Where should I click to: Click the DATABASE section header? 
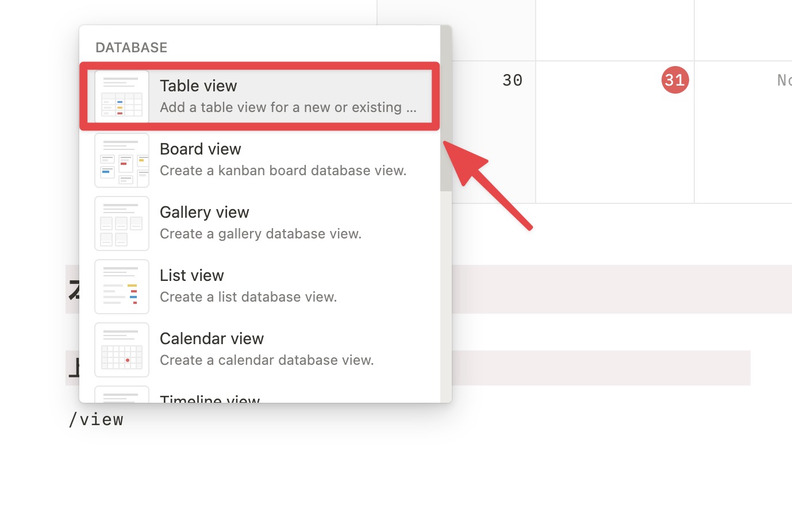132,48
